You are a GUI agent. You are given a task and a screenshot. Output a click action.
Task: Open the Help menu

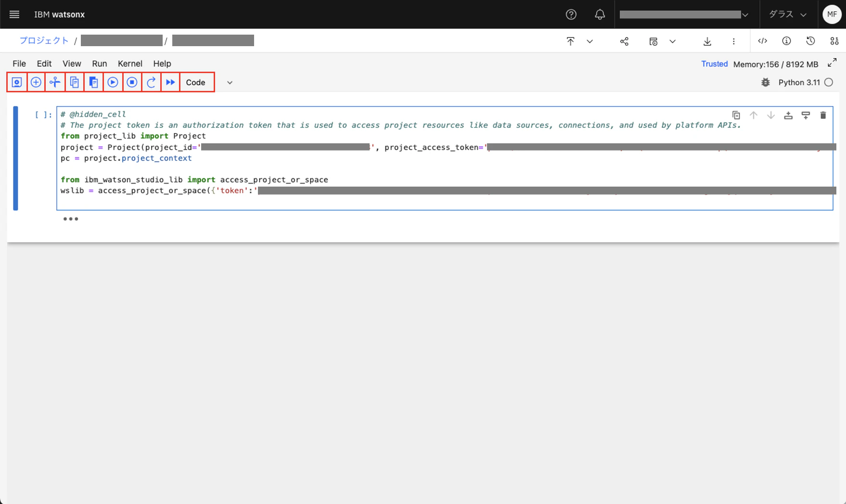point(162,63)
